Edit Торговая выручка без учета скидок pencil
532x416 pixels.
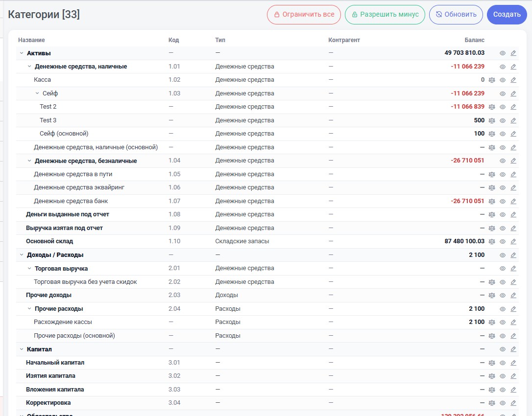(513, 282)
